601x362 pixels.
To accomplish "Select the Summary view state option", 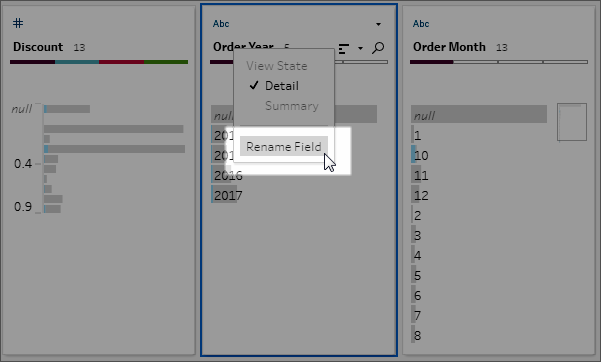I will point(292,106).
